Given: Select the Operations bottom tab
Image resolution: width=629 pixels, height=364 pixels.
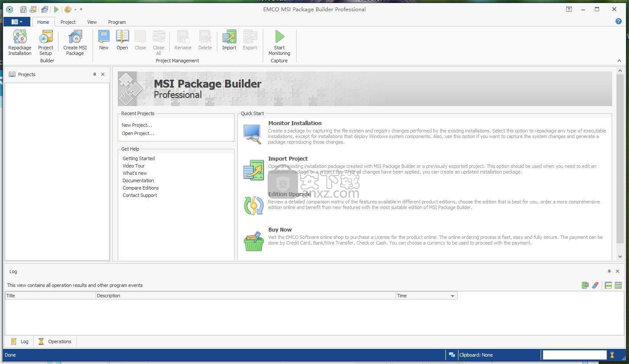Looking at the screenshot, I should 55,341.
